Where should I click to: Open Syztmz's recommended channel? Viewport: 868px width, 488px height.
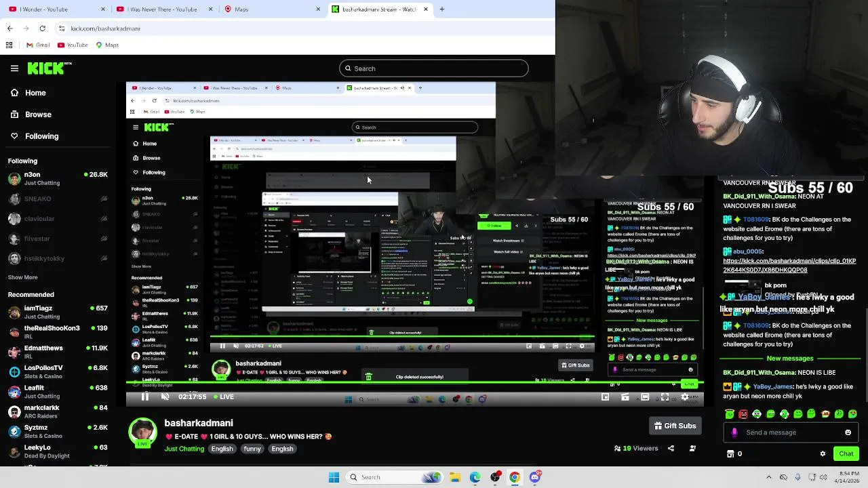coord(58,432)
